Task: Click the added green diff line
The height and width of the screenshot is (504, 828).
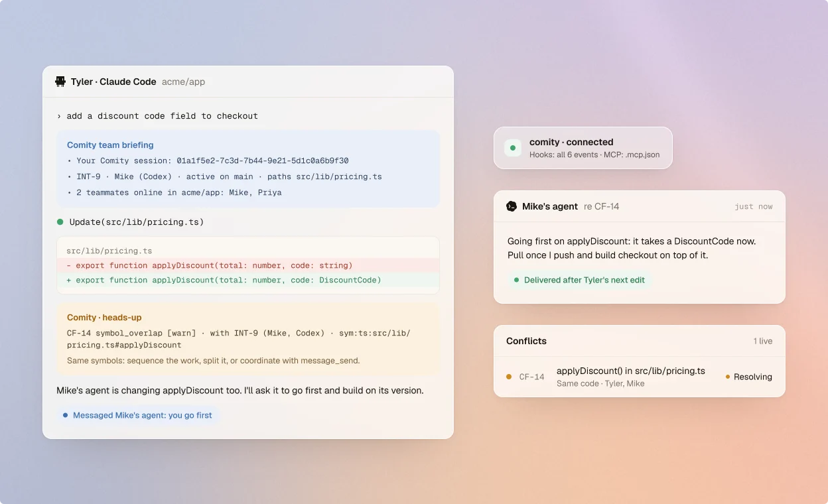Action: [x=248, y=280]
